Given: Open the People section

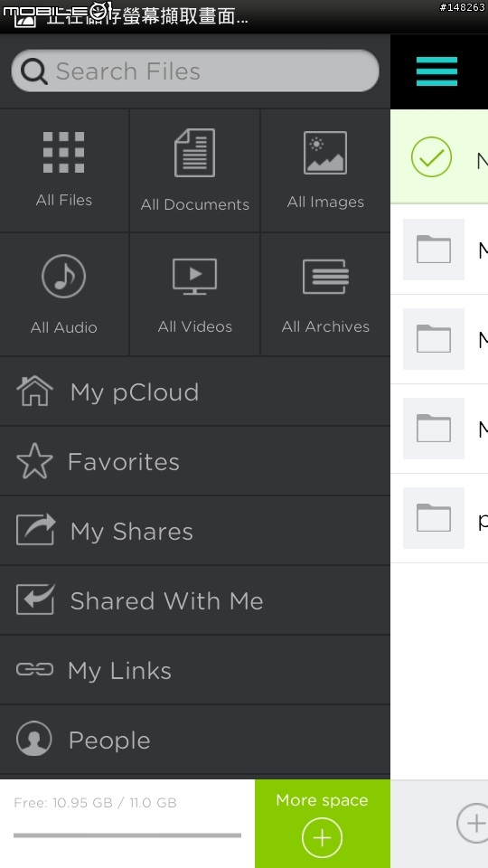Looking at the screenshot, I should (195, 741).
